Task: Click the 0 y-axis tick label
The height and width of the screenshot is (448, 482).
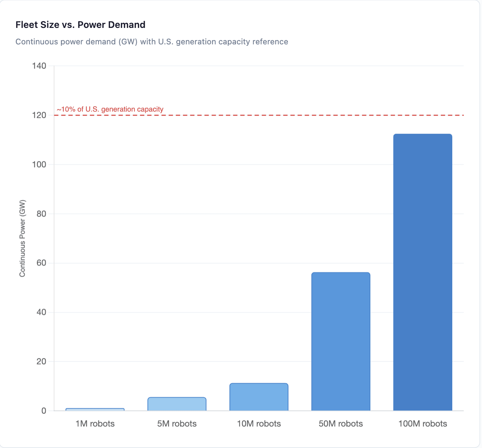Action: [44, 411]
